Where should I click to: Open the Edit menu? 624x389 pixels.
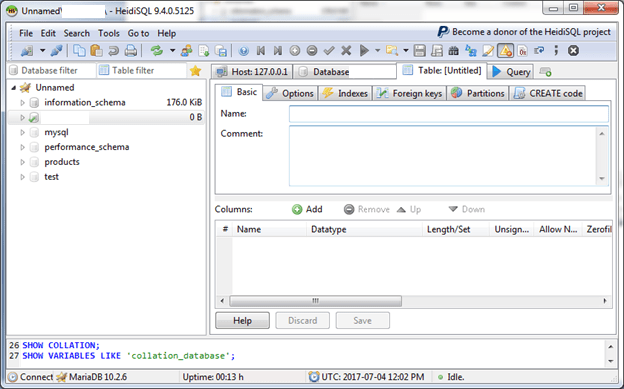pyautogui.click(x=48, y=33)
